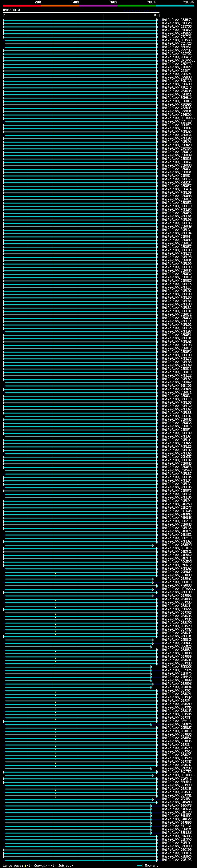Select the UniRef100_A0FLA5 label
The height and width of the screenshot is (868, 197).
point(177,542)
